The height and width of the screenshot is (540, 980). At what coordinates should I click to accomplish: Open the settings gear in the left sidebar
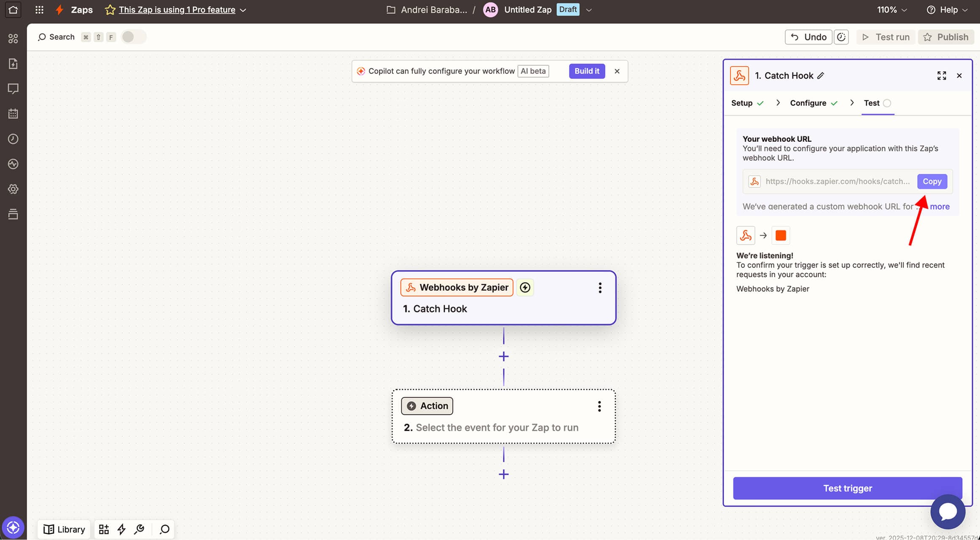point(13,189)
